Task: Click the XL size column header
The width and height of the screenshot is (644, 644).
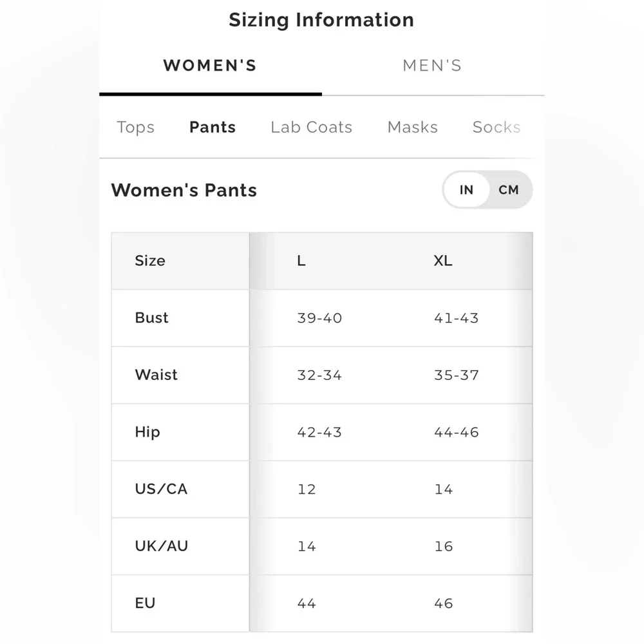Action: (x=443, y=261)
